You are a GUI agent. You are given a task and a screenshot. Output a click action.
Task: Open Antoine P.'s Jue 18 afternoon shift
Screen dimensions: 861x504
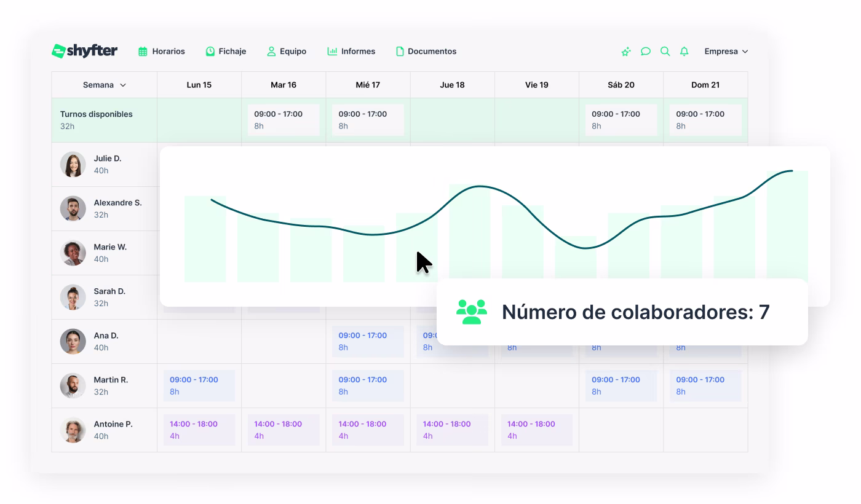452,430
